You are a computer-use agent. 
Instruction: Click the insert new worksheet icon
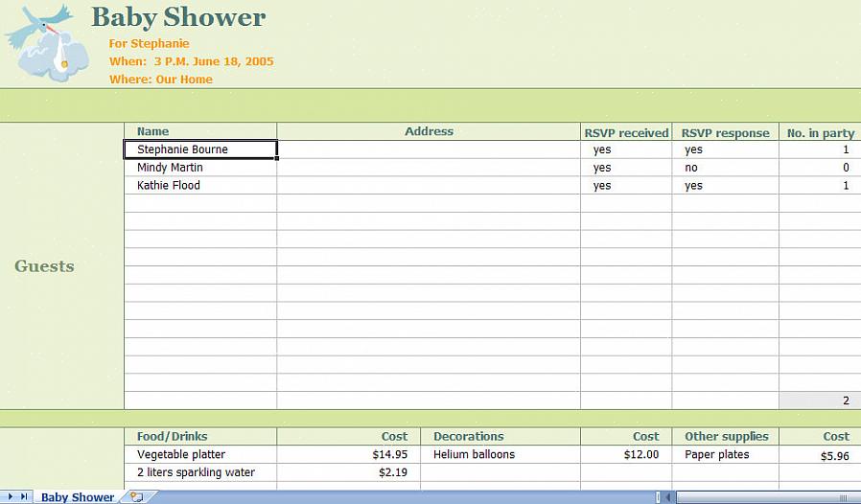point(136,497)
